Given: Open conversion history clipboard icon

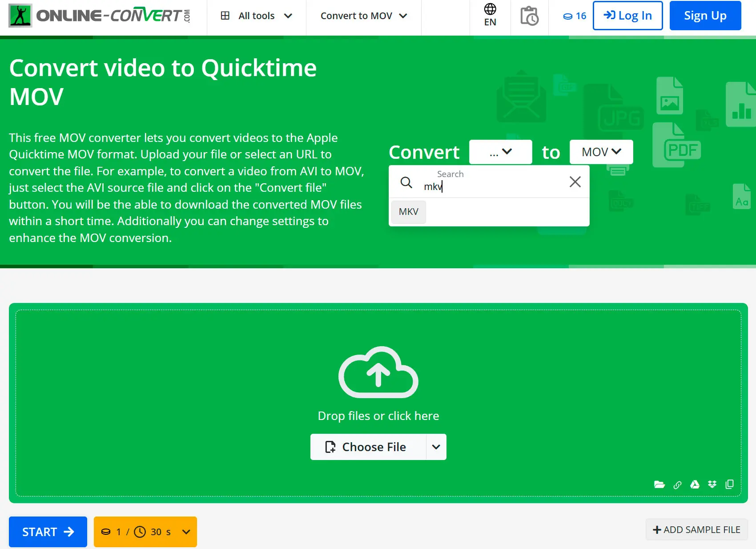Looking at the screenshot, I should pos(529,16).
